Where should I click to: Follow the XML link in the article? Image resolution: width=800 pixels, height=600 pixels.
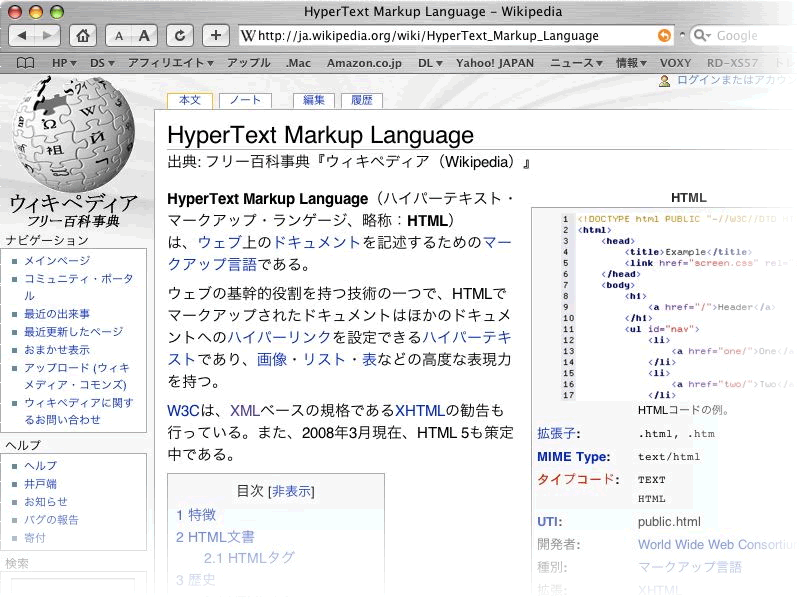[x=245, y=411]
